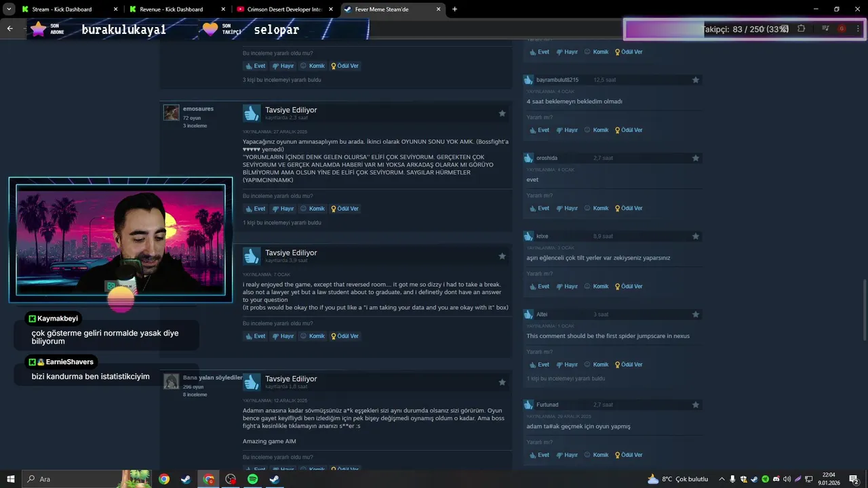Click the star icon on emosaures' review
This screenshot has height=488, width=868.
point(502,113)
